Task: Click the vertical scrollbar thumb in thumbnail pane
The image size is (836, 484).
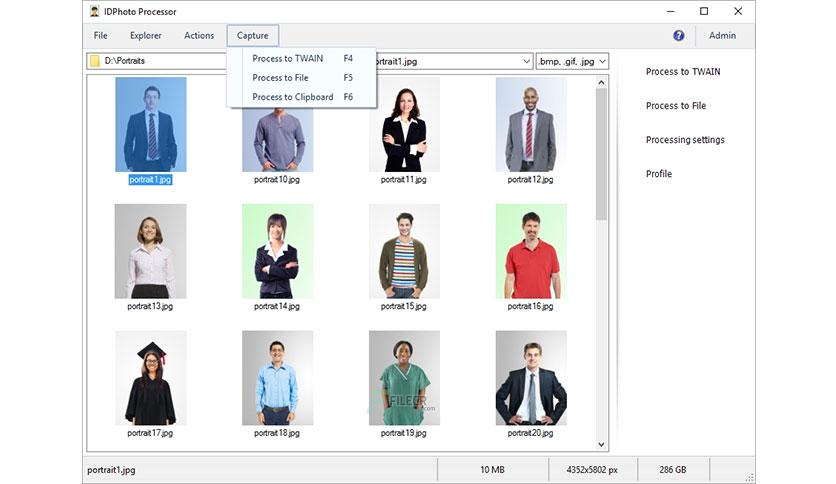Action: coord(601,154)
